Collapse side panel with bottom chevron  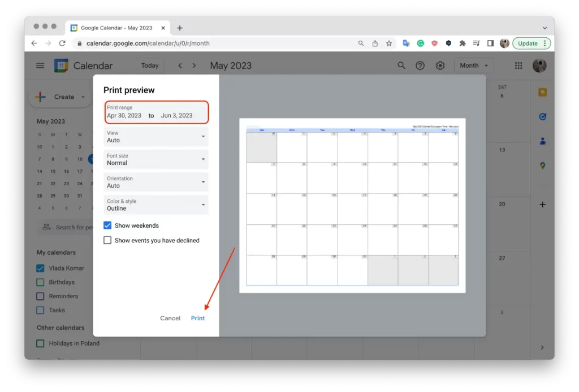542,347
